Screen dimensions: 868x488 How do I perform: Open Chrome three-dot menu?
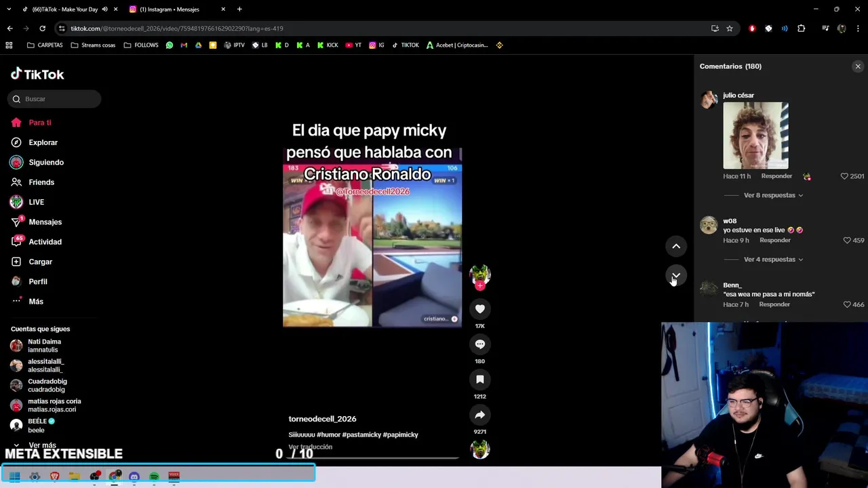(x=858, y=28)
